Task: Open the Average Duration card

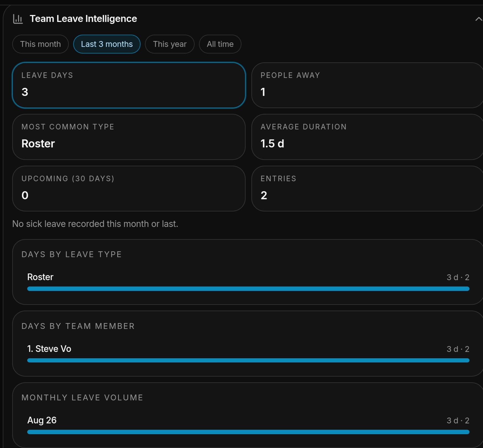Action: pyautogui.click(x=367, y=137)
